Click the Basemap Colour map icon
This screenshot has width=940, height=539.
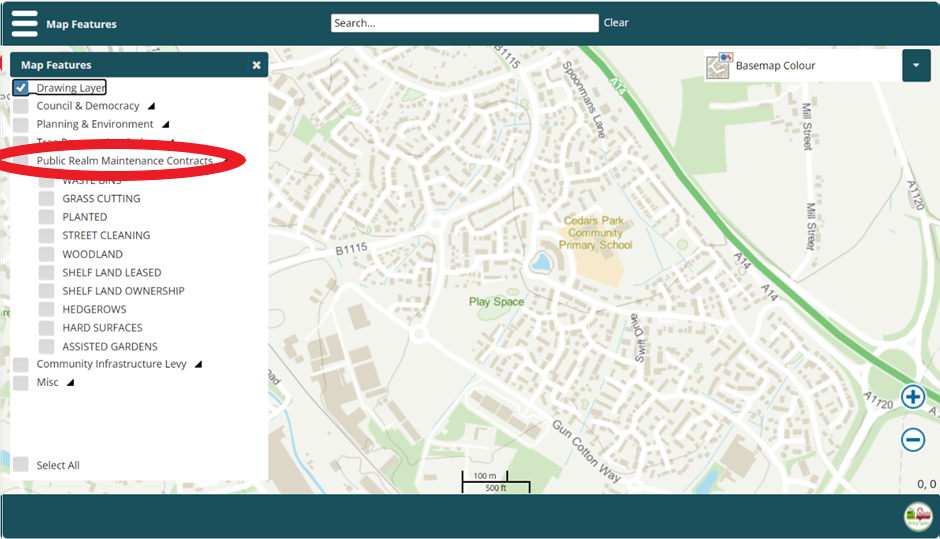[719, 66]
